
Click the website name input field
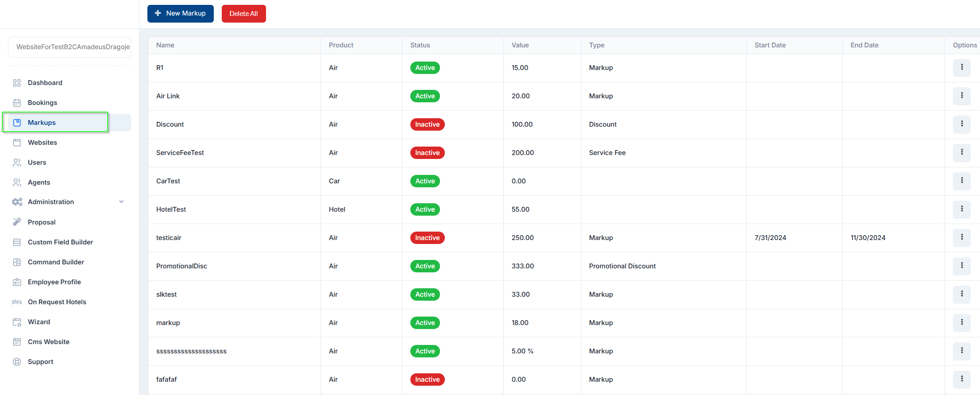[x=69, y=47]
